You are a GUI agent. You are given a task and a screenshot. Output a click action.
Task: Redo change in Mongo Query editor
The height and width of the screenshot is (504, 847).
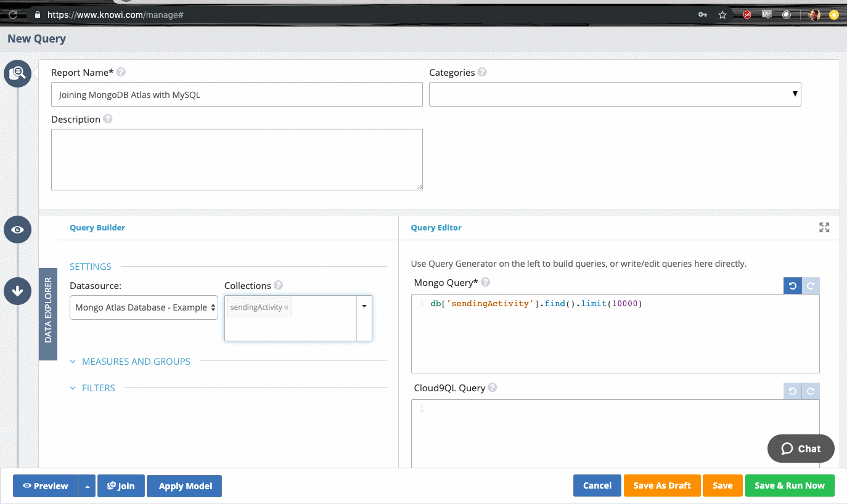tap(811, 286)
